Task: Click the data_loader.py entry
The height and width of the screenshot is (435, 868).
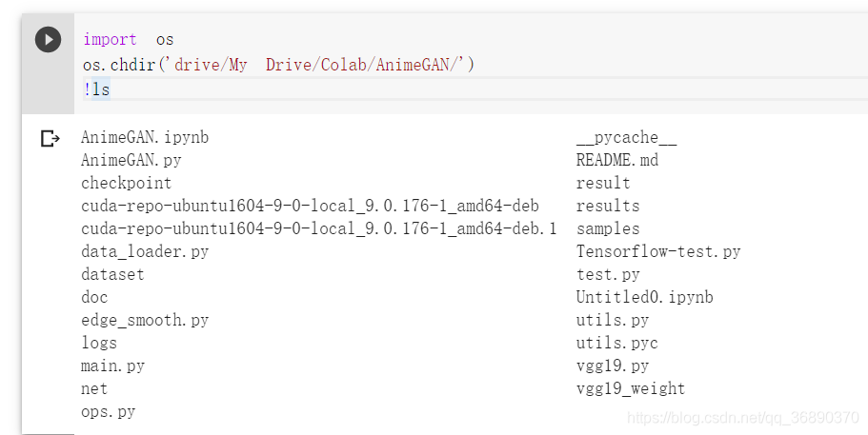Action: click(145, 251)
